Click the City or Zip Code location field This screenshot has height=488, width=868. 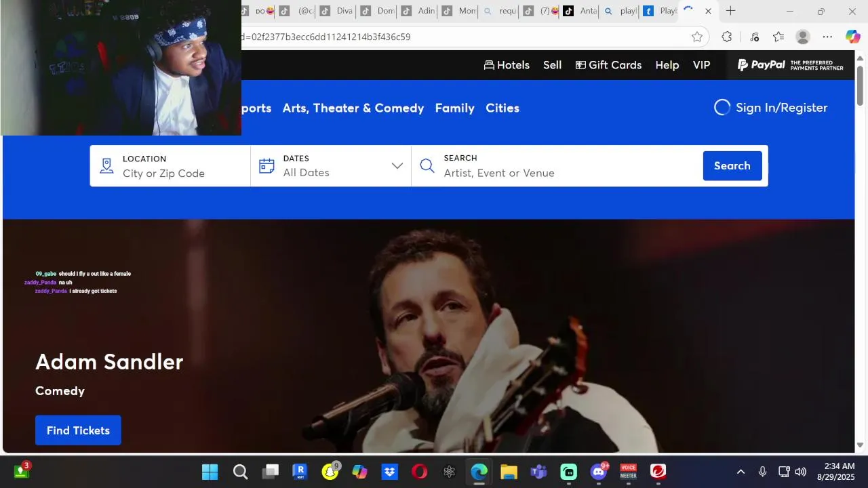coord(170,166)
